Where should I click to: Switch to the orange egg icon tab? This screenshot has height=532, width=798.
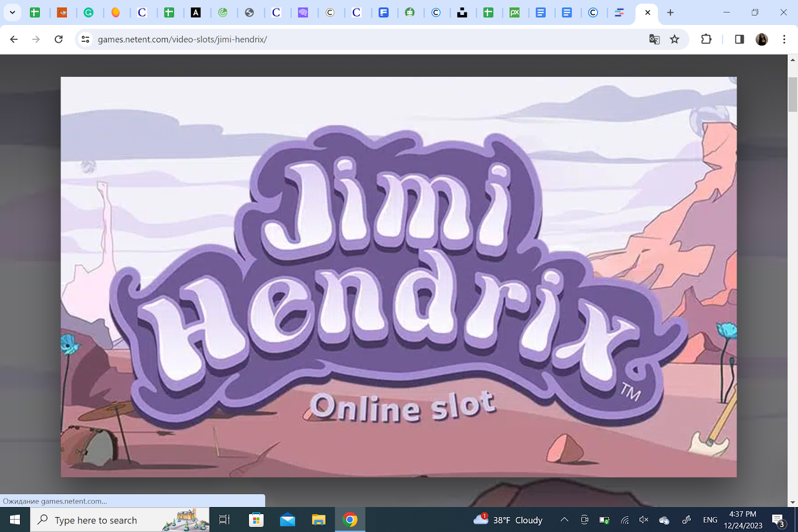[115, 12]
